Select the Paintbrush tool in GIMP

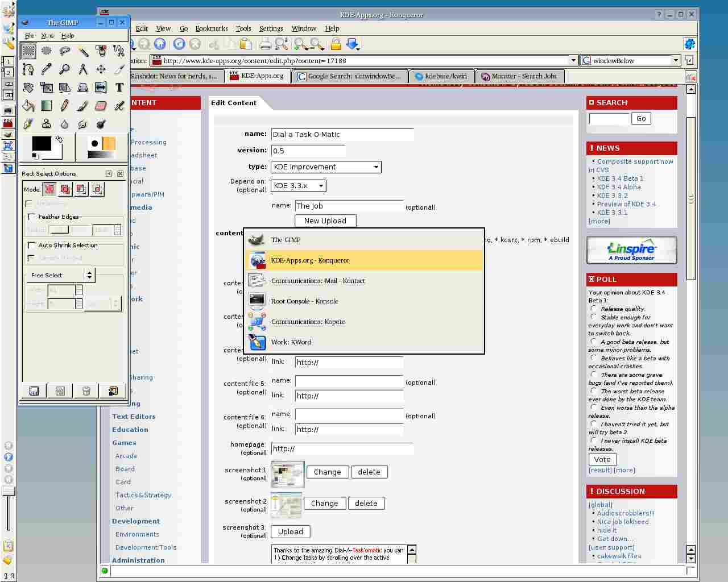(83, 106)
